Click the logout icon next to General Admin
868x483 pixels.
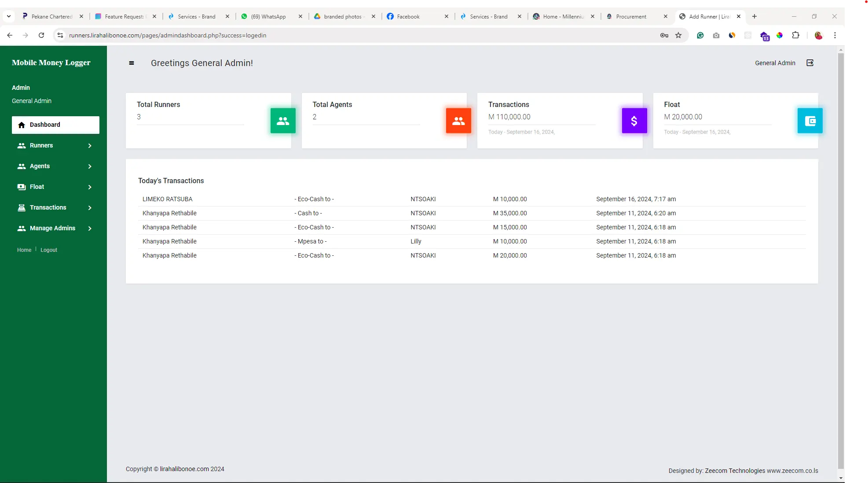(x=809, y=63)
